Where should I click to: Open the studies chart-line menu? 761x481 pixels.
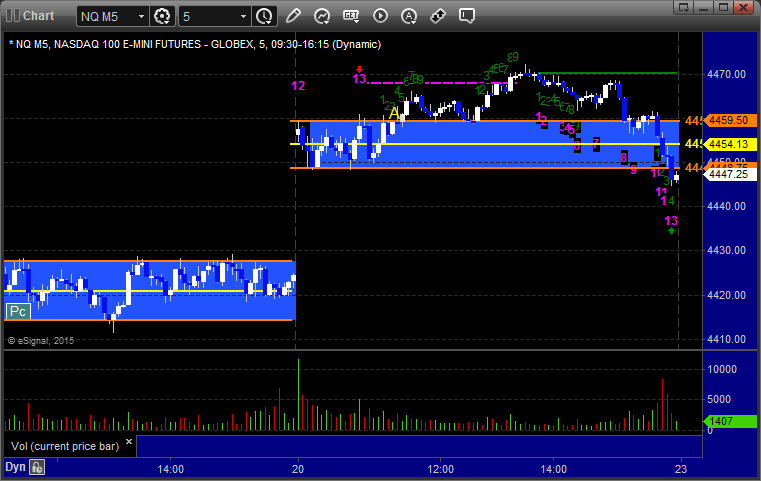point(322,16)
